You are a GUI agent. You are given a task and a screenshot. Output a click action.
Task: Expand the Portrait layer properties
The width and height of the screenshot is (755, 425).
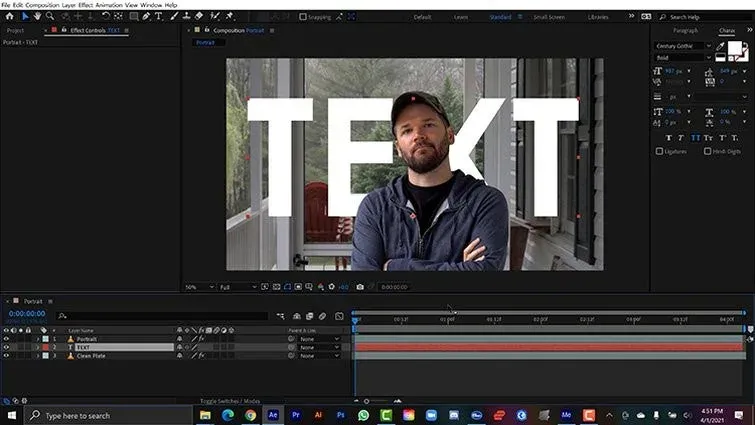pyautogui.click(x=38, y=339)
